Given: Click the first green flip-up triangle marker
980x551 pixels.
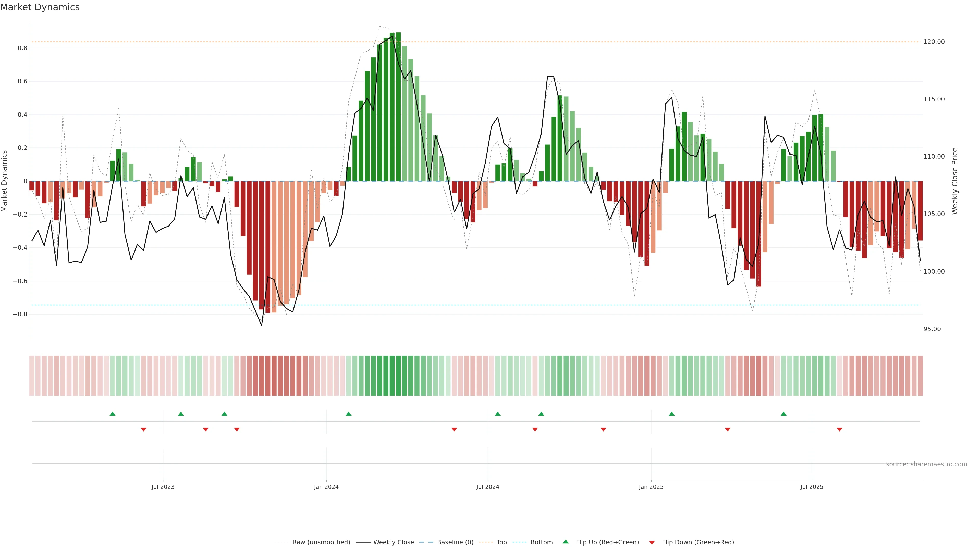Looking at the screenshot, I should click(x=112, y=414).
